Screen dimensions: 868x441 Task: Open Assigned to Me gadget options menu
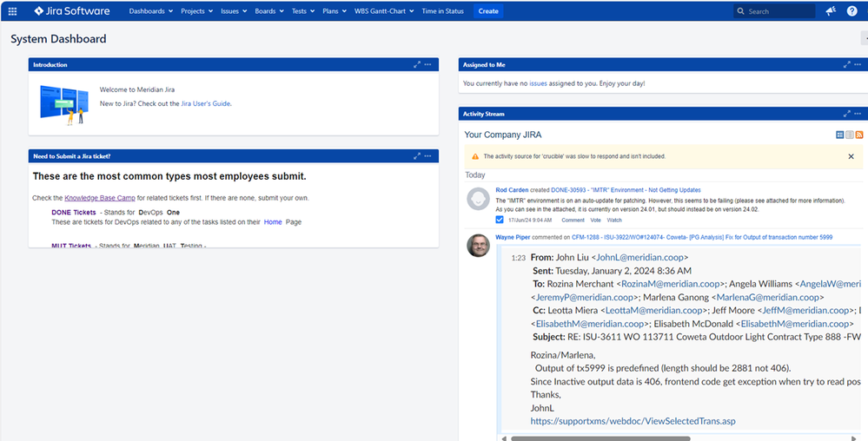[858, 65]
